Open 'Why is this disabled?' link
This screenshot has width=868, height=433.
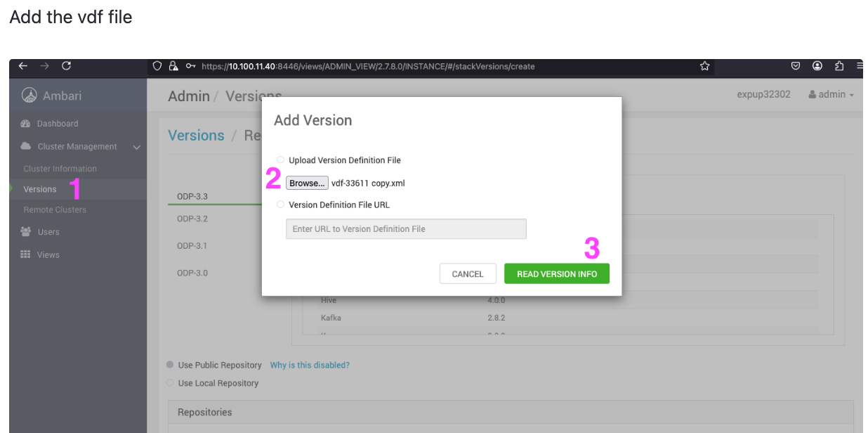310,366
